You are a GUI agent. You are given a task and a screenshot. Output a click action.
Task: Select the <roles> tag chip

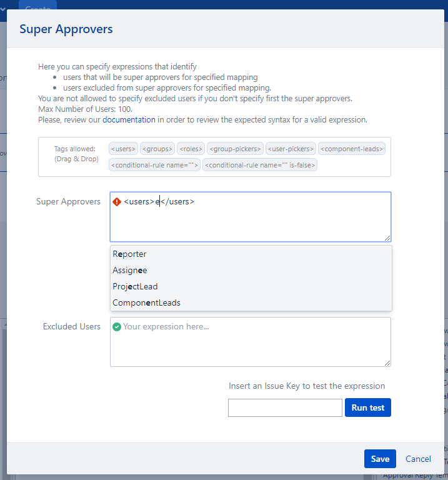coord(191,149)
